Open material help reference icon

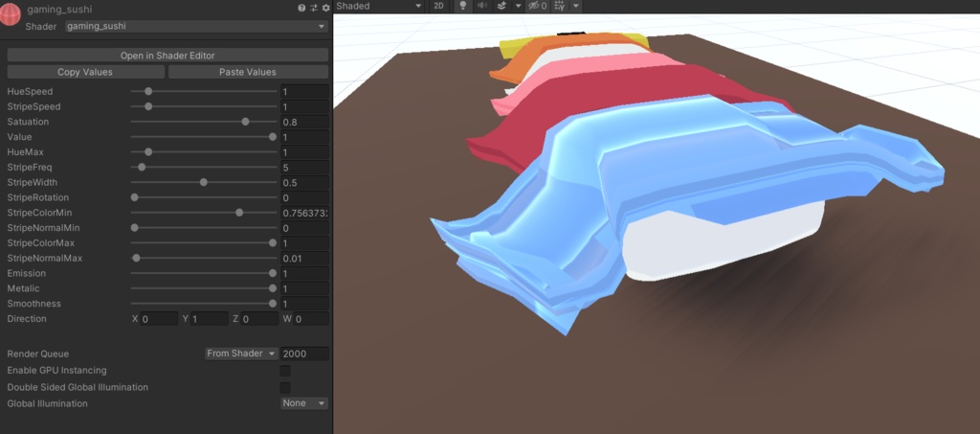[301, 8]
